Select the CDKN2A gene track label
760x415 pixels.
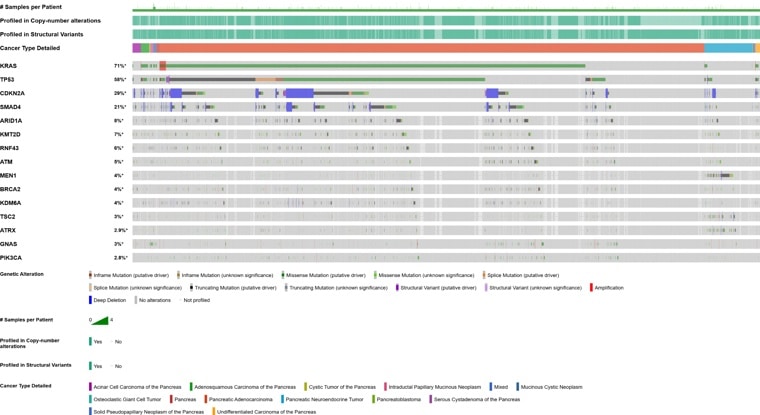[x=13, y=93]
